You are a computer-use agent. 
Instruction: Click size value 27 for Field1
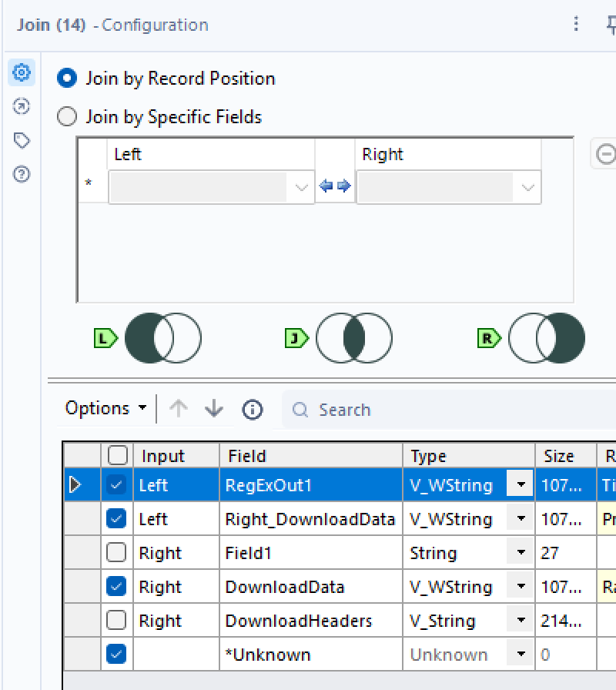(566, 553)
